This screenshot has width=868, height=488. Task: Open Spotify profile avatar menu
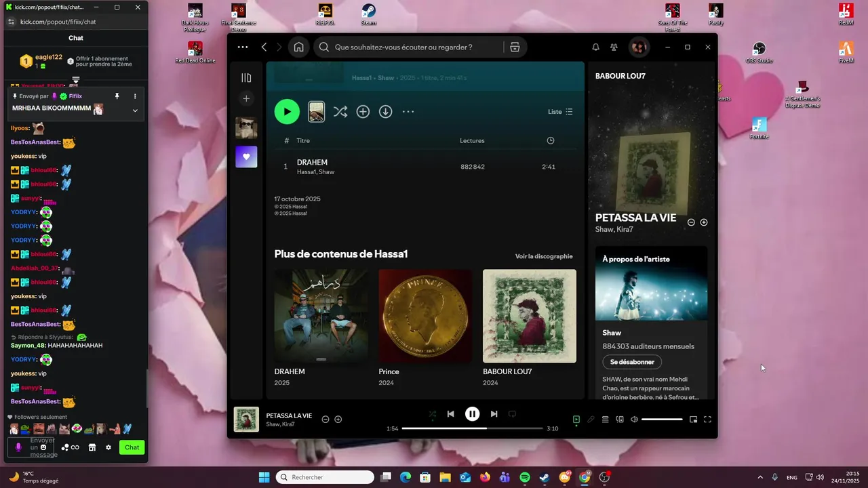[638, 47]
